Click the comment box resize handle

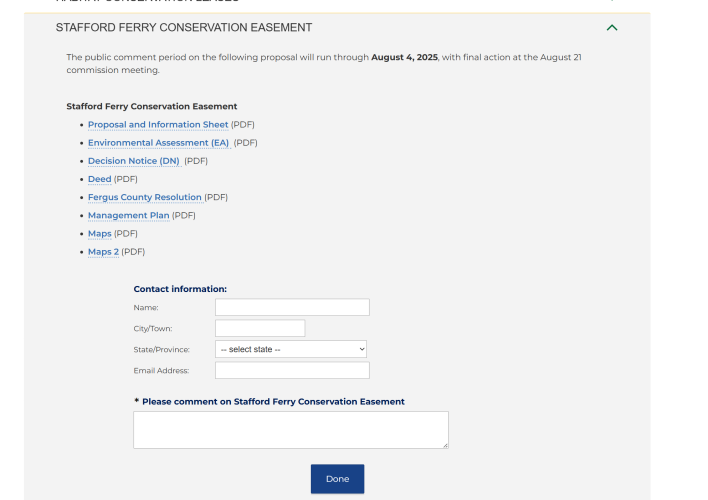[x=444, y=444]
